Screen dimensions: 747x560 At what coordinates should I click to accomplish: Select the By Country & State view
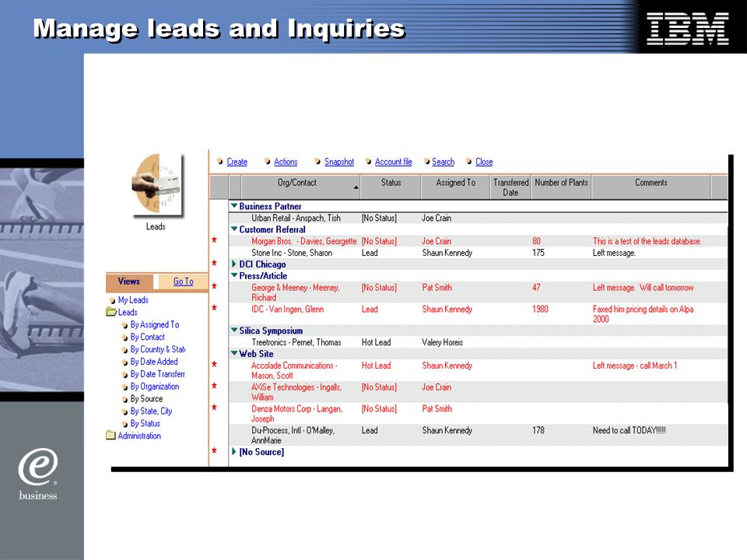(158, 349)
